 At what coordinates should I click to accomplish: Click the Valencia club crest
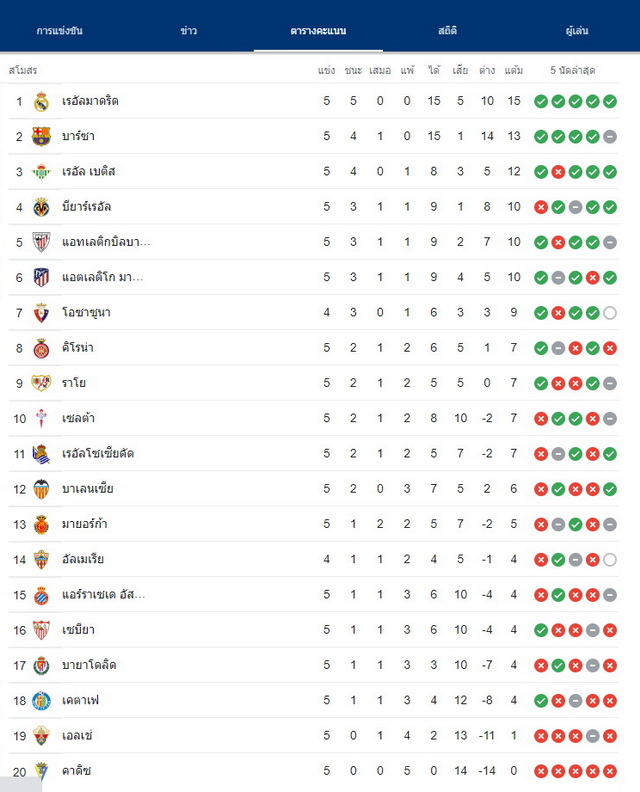(x=41, y=489)
